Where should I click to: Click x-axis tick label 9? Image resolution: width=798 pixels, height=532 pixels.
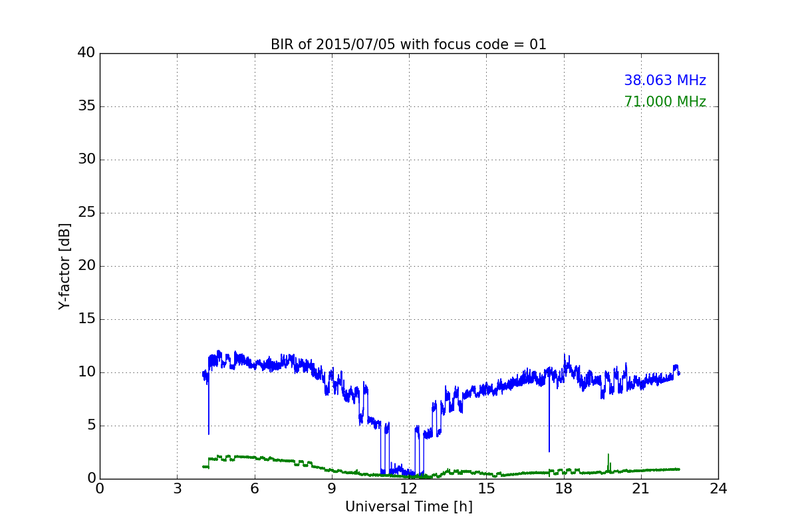(x=332, y=489)
